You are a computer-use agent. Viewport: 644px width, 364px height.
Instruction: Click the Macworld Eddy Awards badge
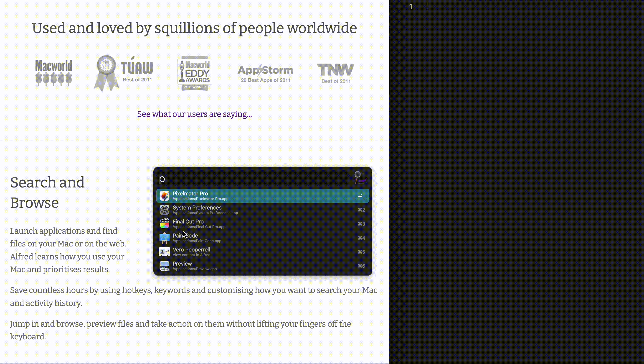pos(195,73)
